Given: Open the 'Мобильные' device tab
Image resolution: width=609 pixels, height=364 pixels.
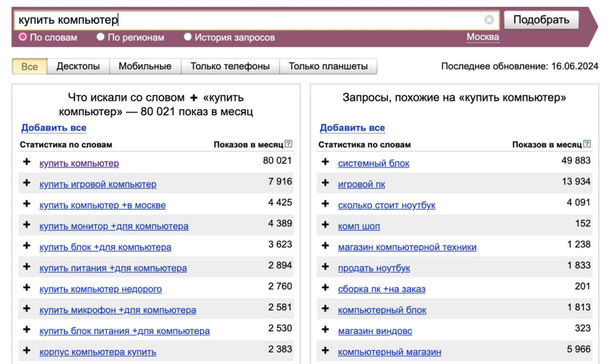Looking at the screenshot, I should (x=145, y=67).
